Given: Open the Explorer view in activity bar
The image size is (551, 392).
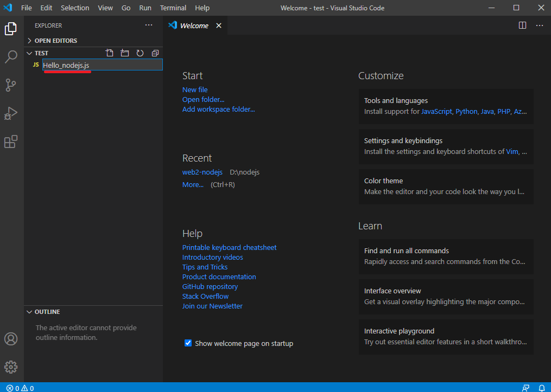Looking at the screenshot, I should 11,29.
